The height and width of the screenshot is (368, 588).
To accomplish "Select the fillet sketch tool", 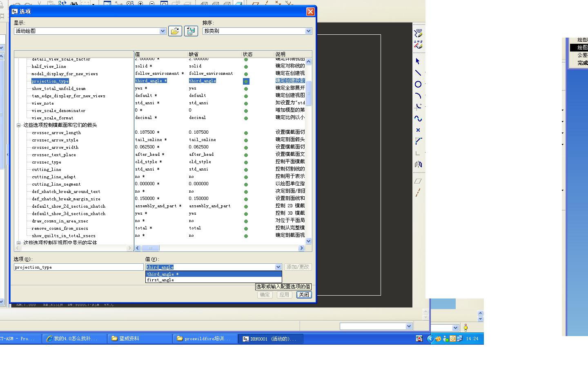I will click(x=418, y=107).
